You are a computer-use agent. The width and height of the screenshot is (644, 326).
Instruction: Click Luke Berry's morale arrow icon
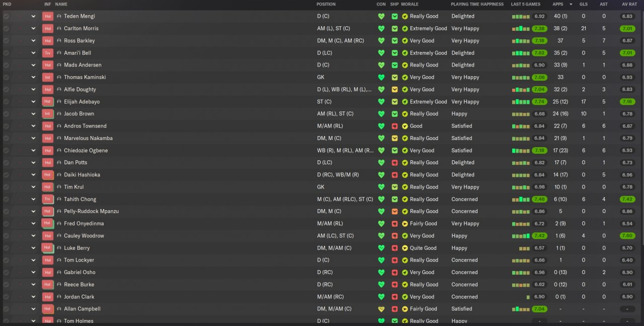click(x=405, y=248)
